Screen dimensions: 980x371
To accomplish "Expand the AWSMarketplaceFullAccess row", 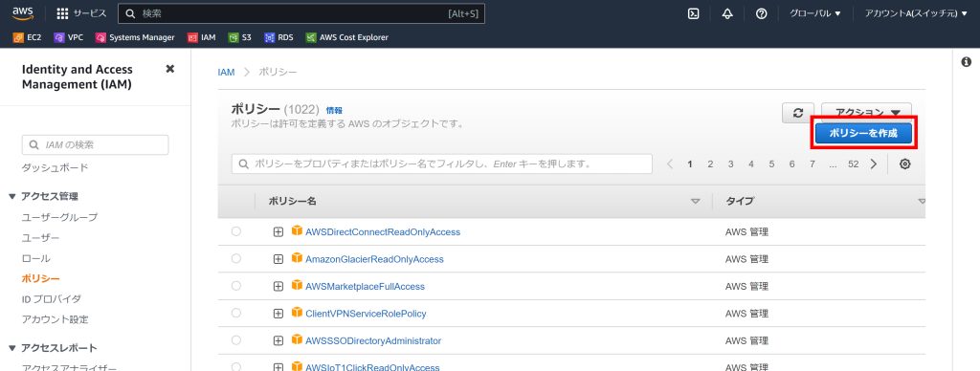I will tap(278, 287).
